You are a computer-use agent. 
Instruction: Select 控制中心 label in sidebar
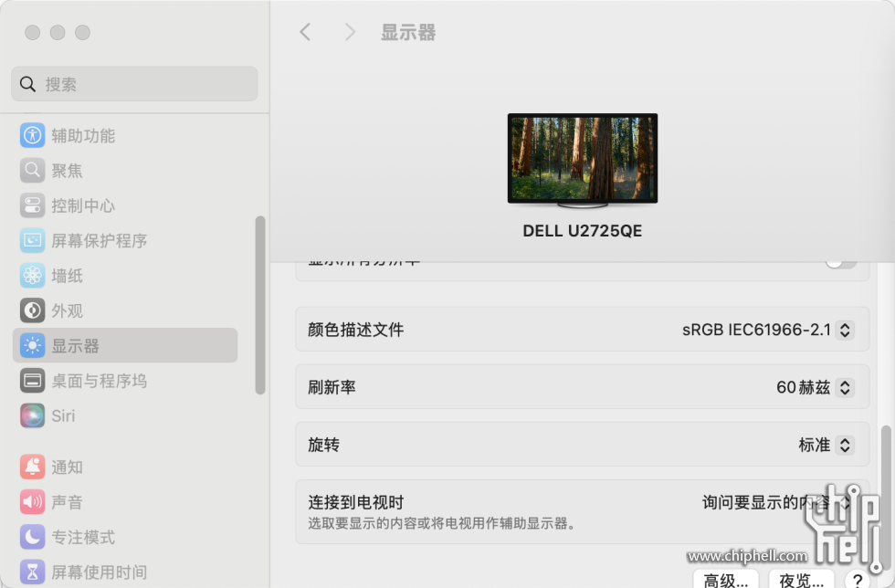(x=83, y=206)
